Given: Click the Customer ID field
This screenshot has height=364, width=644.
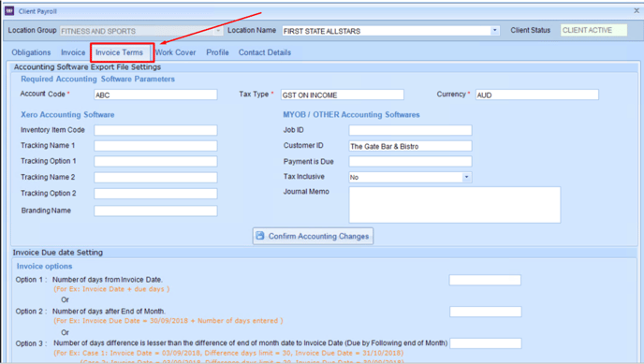Looking at the screenshot, I should click(410, 146).
